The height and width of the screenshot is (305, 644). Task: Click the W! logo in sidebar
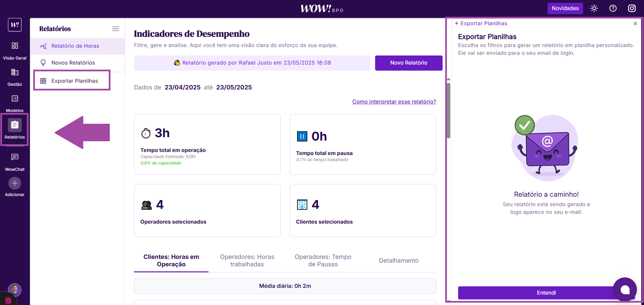pos(15,25)
